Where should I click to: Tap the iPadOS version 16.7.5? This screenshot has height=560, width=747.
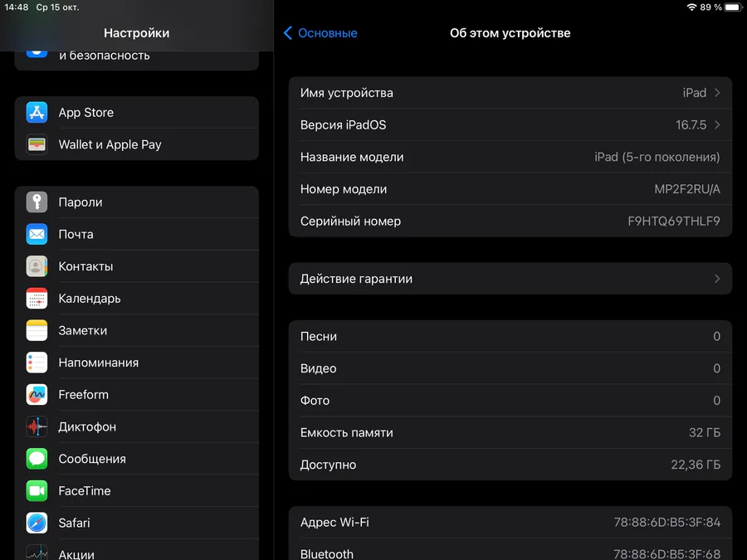(691, 124)
